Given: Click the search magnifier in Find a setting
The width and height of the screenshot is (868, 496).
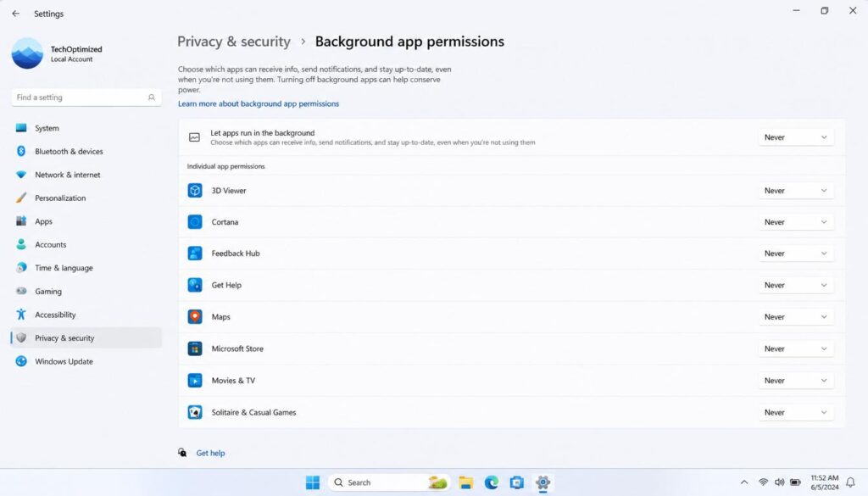Looking at the screenshot, I should click(x=151, y=98).
